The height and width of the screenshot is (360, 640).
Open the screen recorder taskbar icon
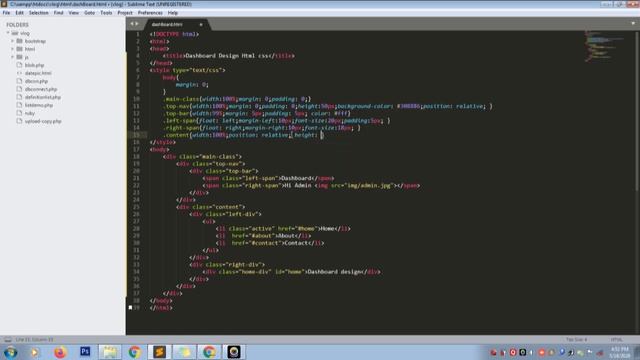234,352
